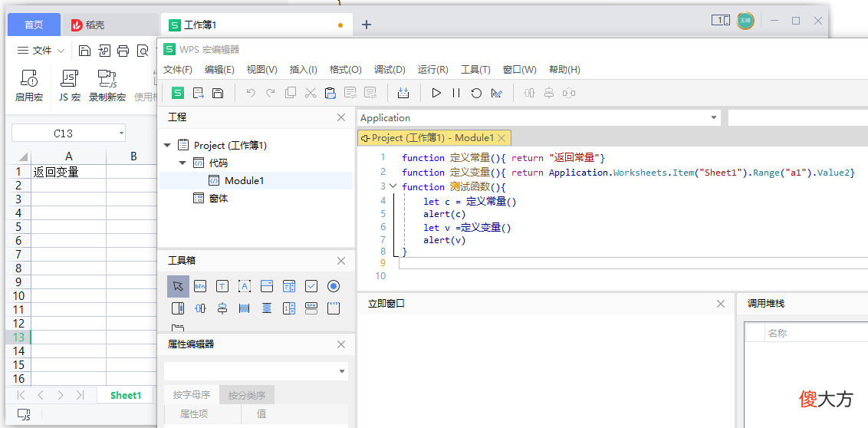Click the export file icon in editor toolbar
The height and width of the screenshot is (428, 868).
point(198,93)
